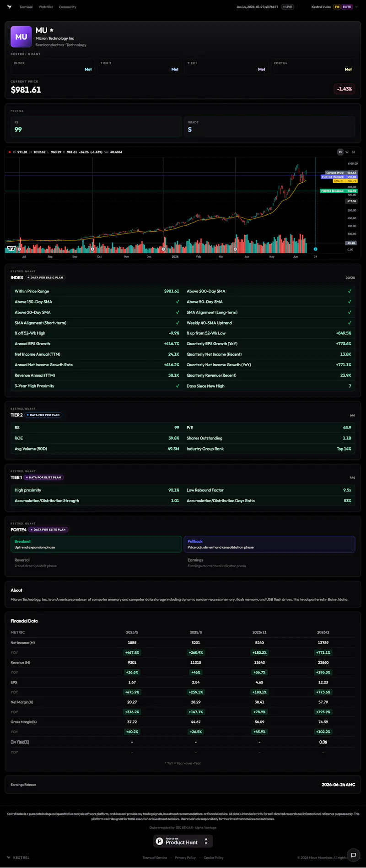Image resolution: width=366 pixels, height=868 pixels.
Task: Click the Grade S profile card
Action: pyautogui.click(x=269, y=127)
